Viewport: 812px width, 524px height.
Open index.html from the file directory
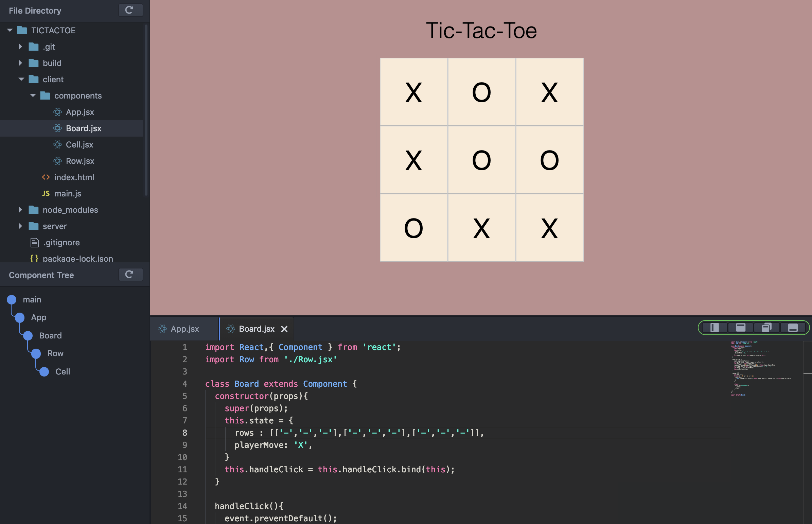[74, 177]
